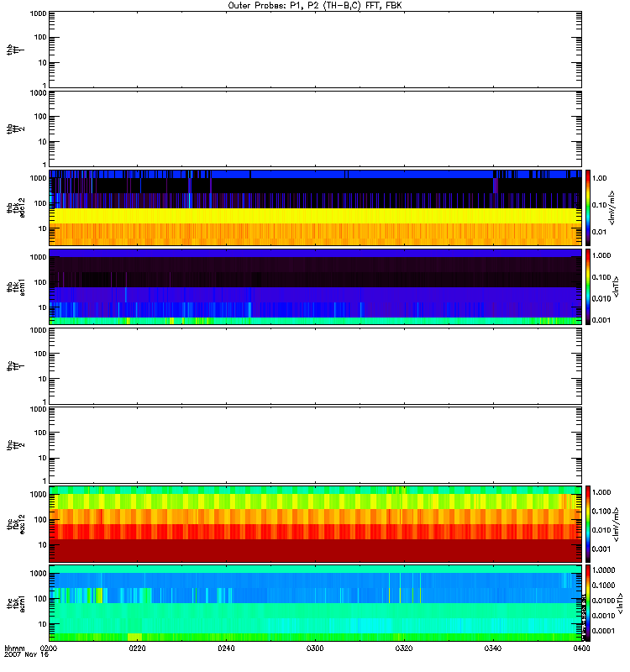This screenshot has height=672, width=630.
Task: Click the color bar beside thc fbk scm1
Action: click(x=588, y=603)
